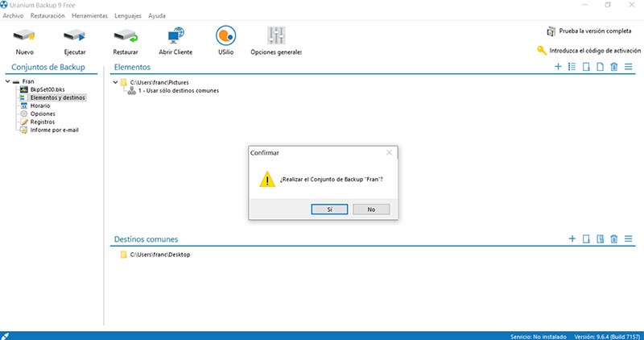
Task: Open Registros in the backup tree
Action: (x=43, y=122)
